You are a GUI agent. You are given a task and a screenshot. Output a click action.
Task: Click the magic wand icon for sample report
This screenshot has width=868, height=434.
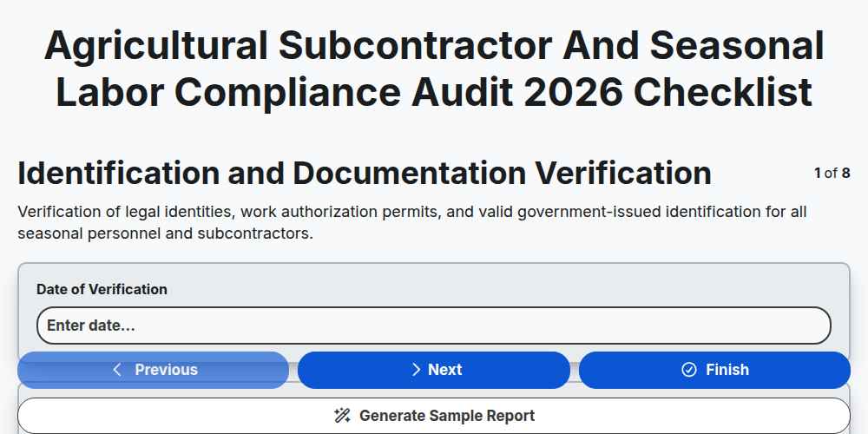click(342, 416)
